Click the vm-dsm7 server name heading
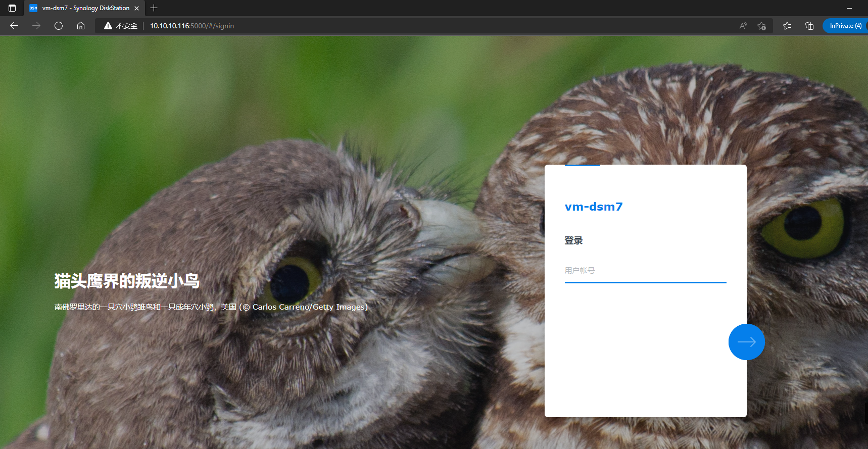 tap(594, 207)
